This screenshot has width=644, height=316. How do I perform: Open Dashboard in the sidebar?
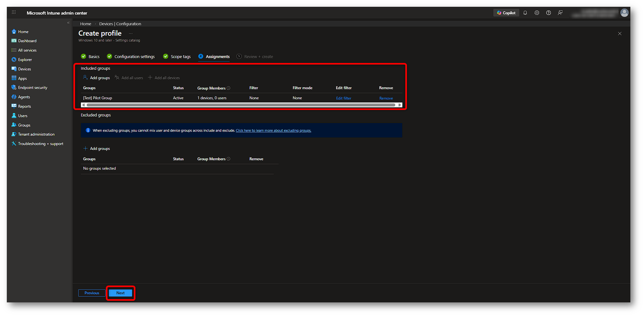27,41
